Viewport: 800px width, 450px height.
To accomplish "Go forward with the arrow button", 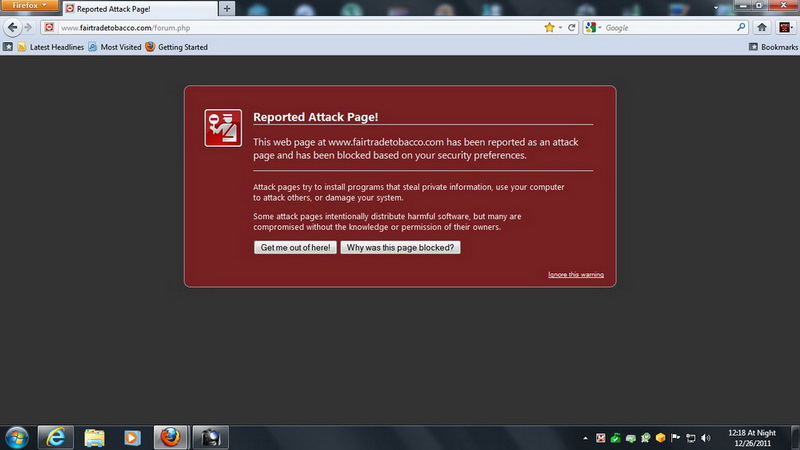I will click(x=29, y=28).
